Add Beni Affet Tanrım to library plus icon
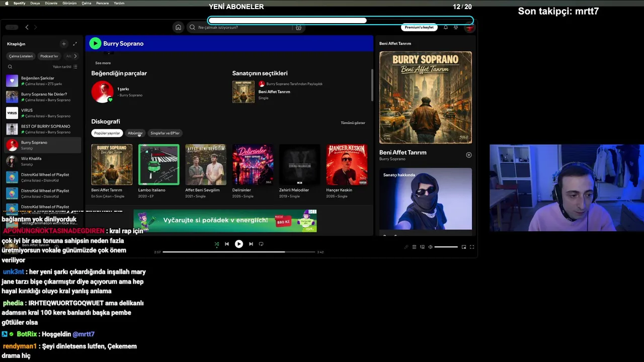The height and width of the screenshot is (362, 644). 468,155
